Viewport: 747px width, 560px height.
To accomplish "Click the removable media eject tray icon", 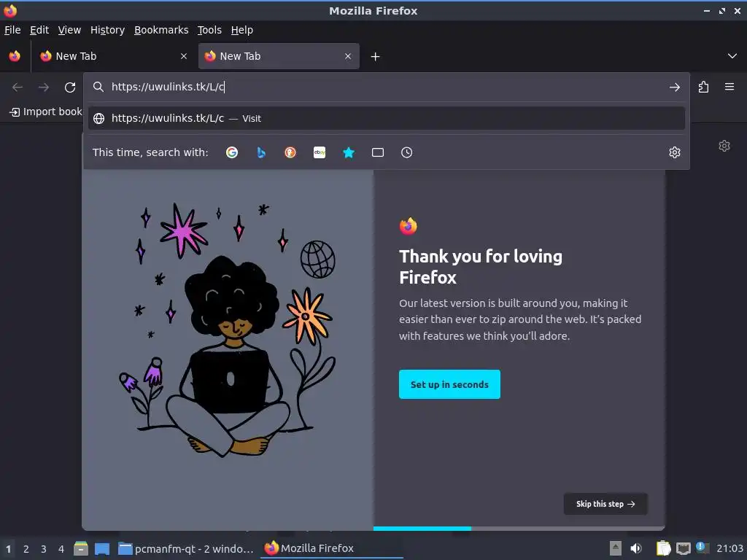I will click(x=615, y=548).
